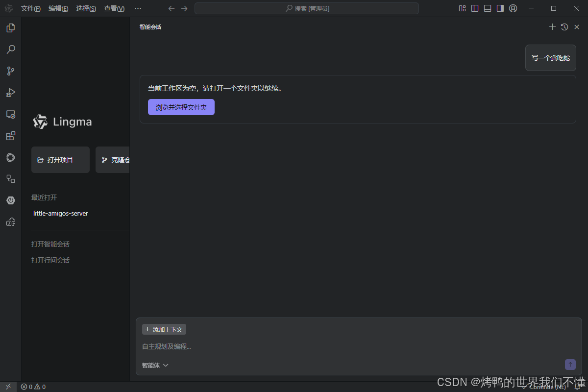This screenshot has height=392, width=588.
Task: Open the 编辑(E) menu
Action: pos(58,8)
